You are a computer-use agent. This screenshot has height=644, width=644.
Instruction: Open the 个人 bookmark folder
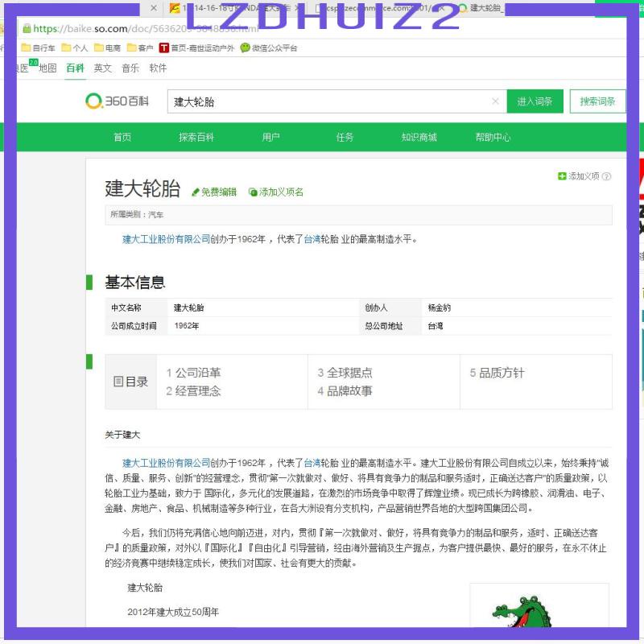(x=74, y=48)
